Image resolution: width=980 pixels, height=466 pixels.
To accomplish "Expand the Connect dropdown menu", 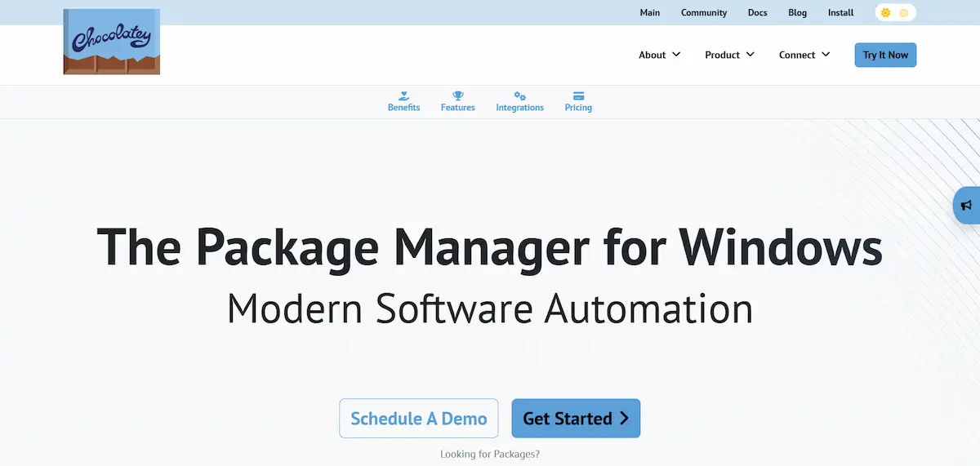I will click(804, 55).
